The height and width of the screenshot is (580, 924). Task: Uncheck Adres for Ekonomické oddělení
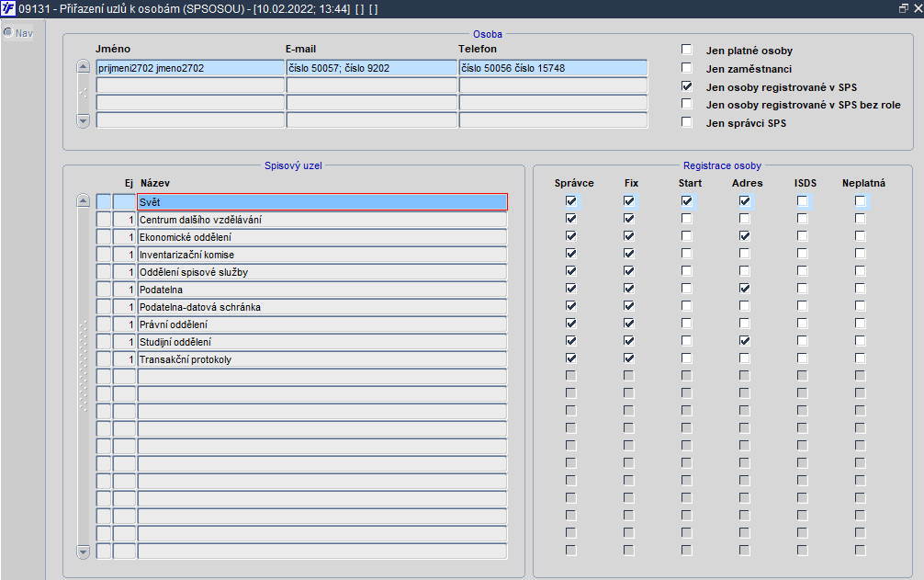click(x=745, y=236)
